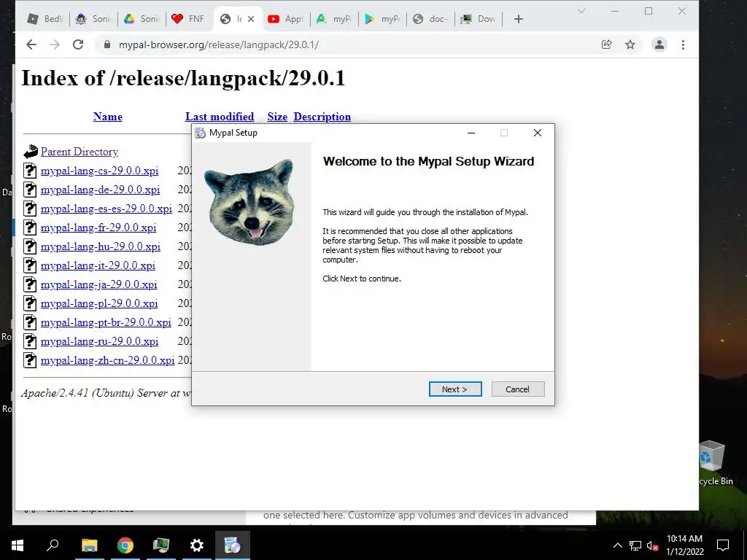Open a new Chrome tab
Viewport: 747px width, 560px height.
point(519,19)
